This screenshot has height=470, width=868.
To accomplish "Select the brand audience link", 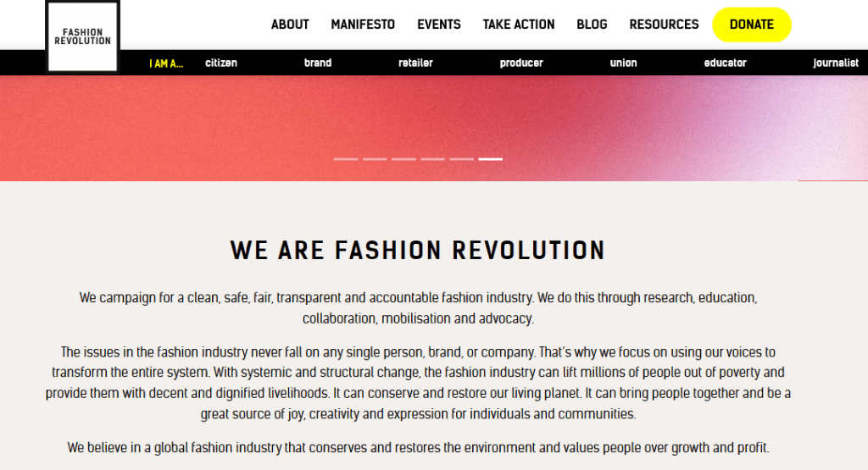I will click(318, 63).
